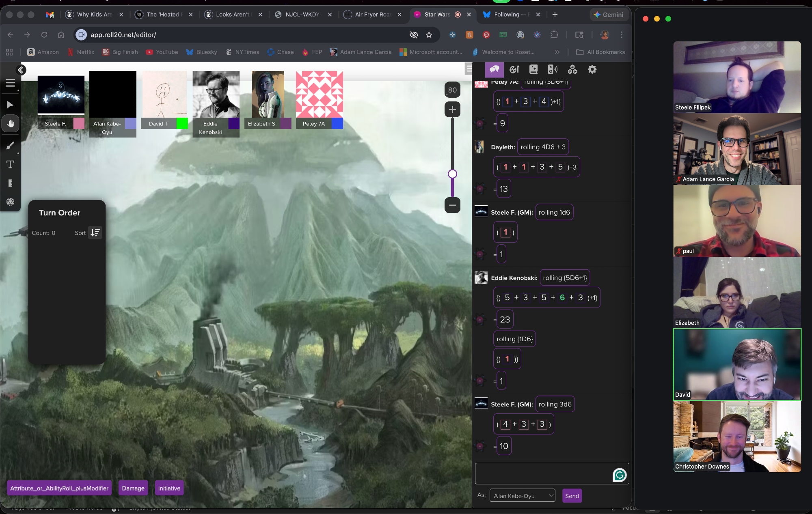Viewport: 812px width, 514px height.
Task: Click the Send chat button
Action: tap(572, 496)
